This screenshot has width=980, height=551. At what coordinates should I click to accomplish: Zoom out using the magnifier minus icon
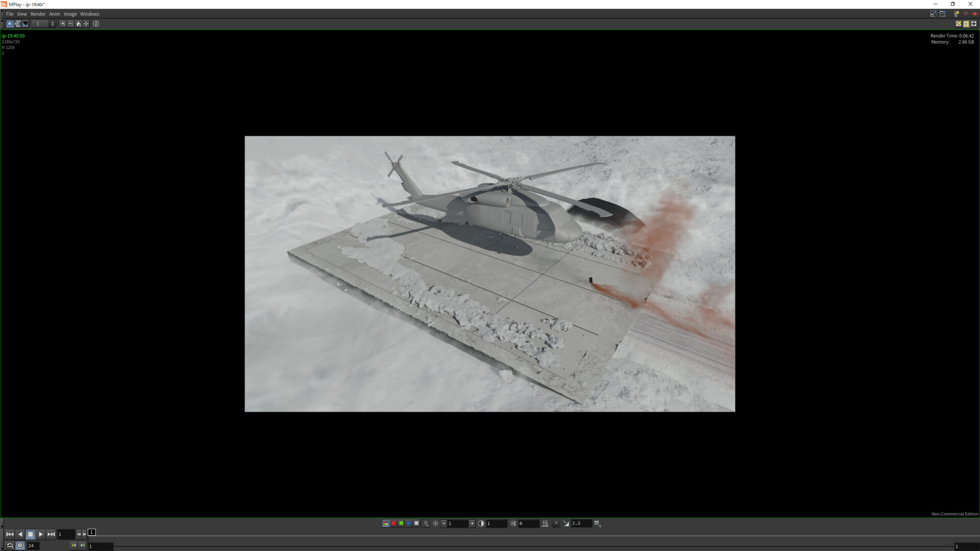70,24
